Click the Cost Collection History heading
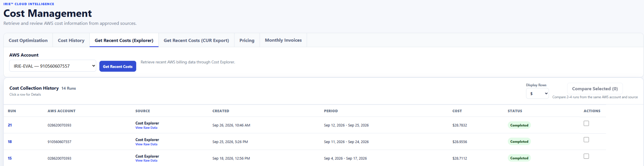The image size is (644, 166). [34, 88]
